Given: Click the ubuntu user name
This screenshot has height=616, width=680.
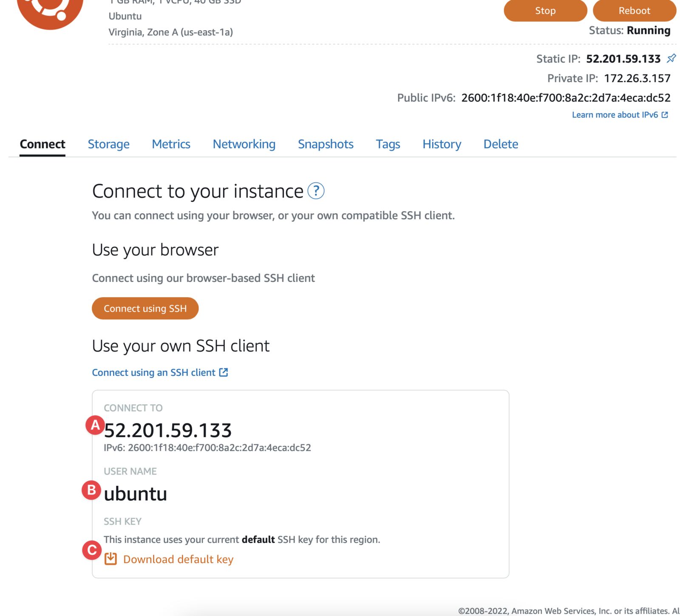Looking at the screenshot, I should [135, 494].
